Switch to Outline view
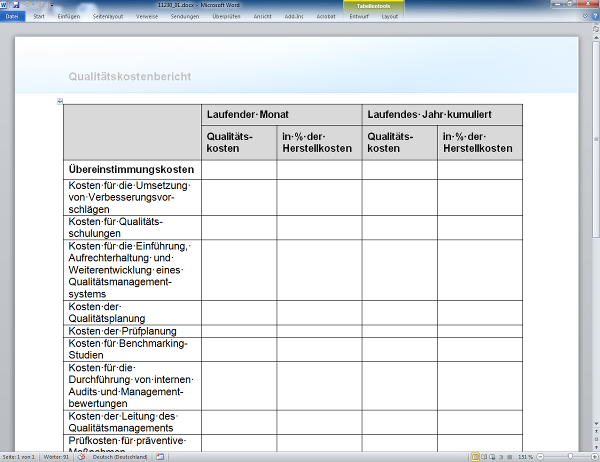The image size is (600, 462). click(503, 457)
